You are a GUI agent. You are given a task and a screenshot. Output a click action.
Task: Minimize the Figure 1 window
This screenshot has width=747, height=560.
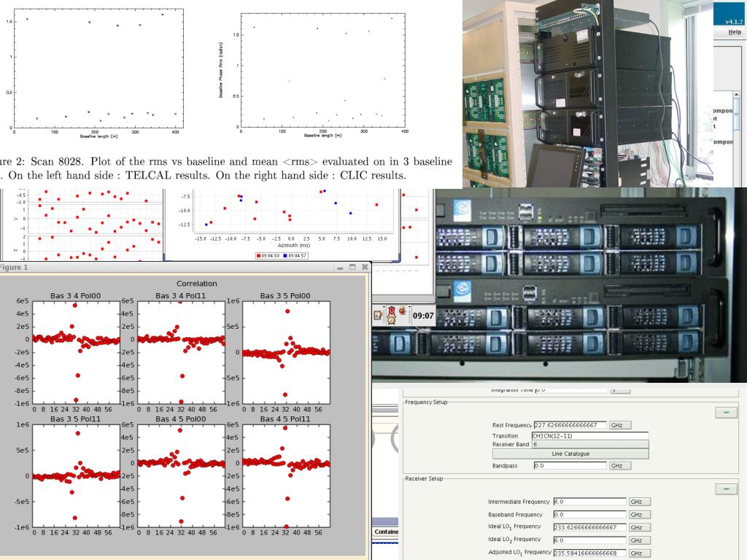coord(340,268)
